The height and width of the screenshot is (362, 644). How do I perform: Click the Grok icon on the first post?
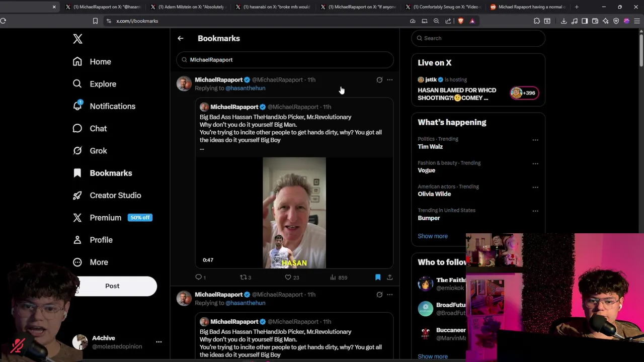click(x=379, y=79)
